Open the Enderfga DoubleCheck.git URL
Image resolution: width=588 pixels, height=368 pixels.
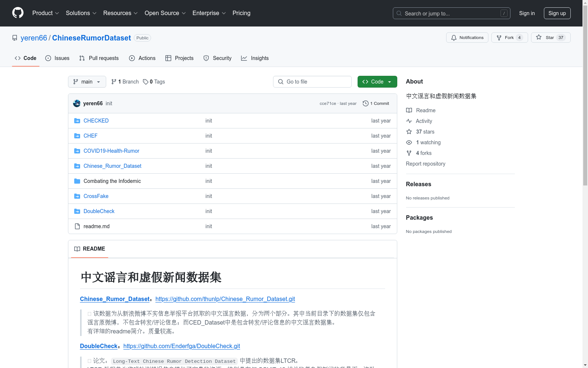(182, 346)
